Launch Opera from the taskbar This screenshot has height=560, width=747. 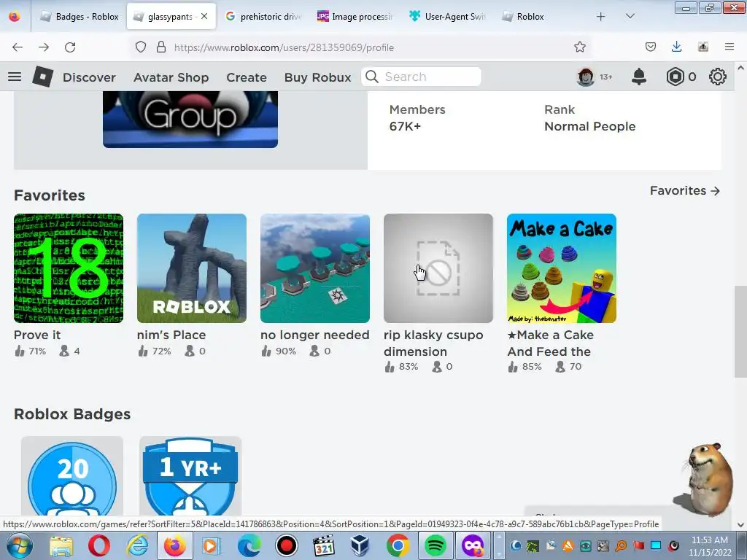pyautogui.click(x=98, y=545)
